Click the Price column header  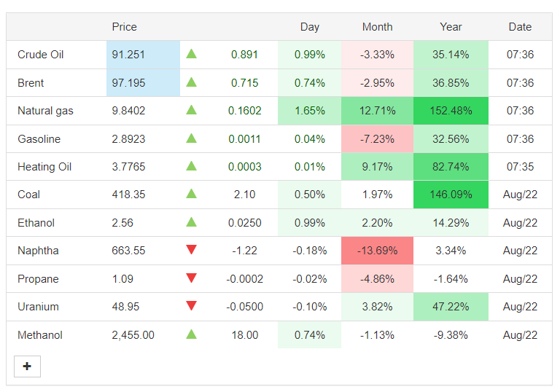(x=124, y=27)
